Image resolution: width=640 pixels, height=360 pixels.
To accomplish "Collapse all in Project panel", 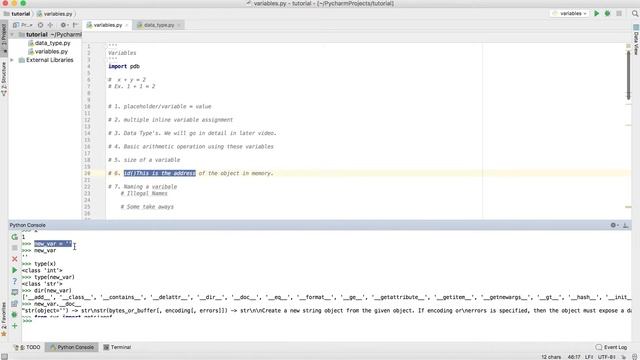I will tap(50, 25).
